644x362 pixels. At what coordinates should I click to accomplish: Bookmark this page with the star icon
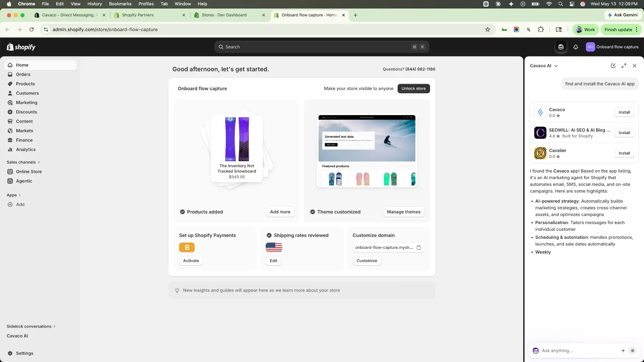click(x=487, y=30)
